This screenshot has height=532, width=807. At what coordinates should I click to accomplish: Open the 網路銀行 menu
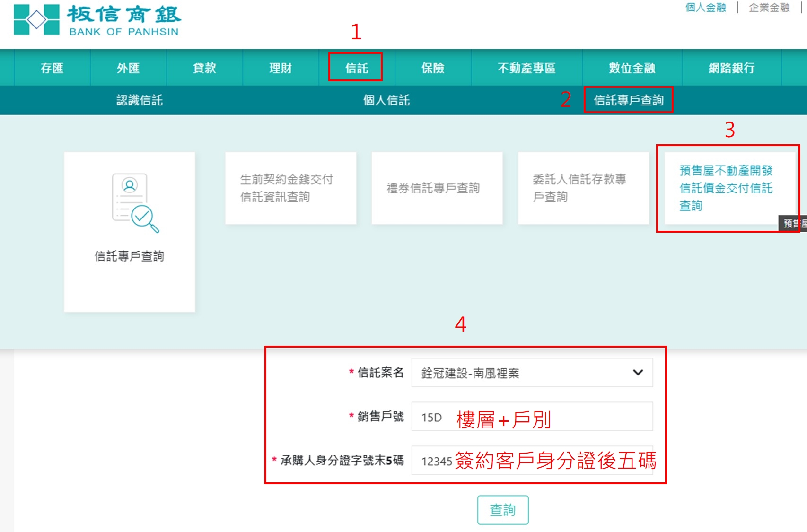[x=732, y=68]
